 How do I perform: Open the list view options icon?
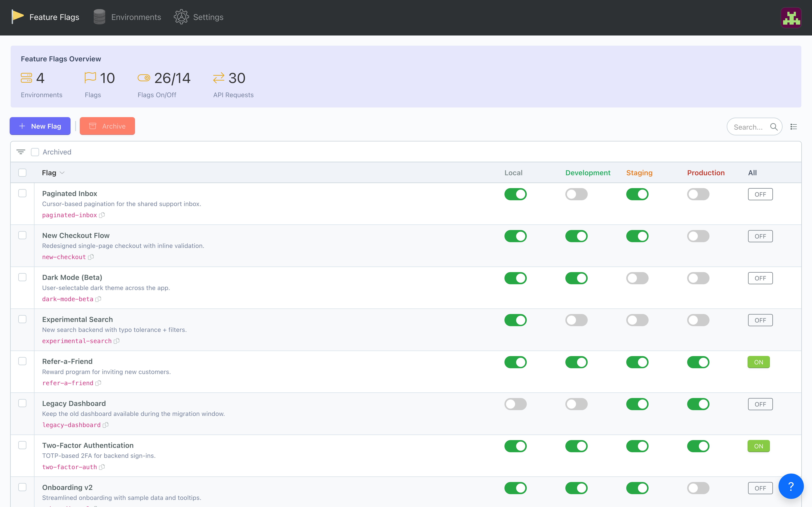coord(794,127)
